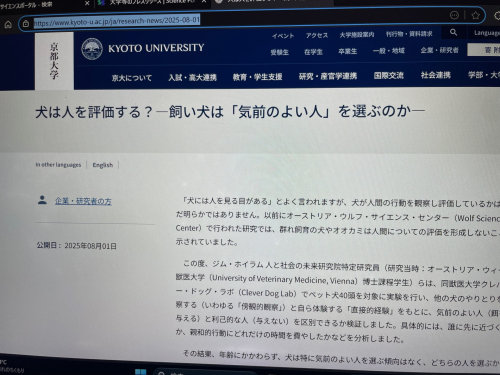Go to the アクセス page link
Image resolution: width=500 pixels, height=375 pixels.
[317, 35]
